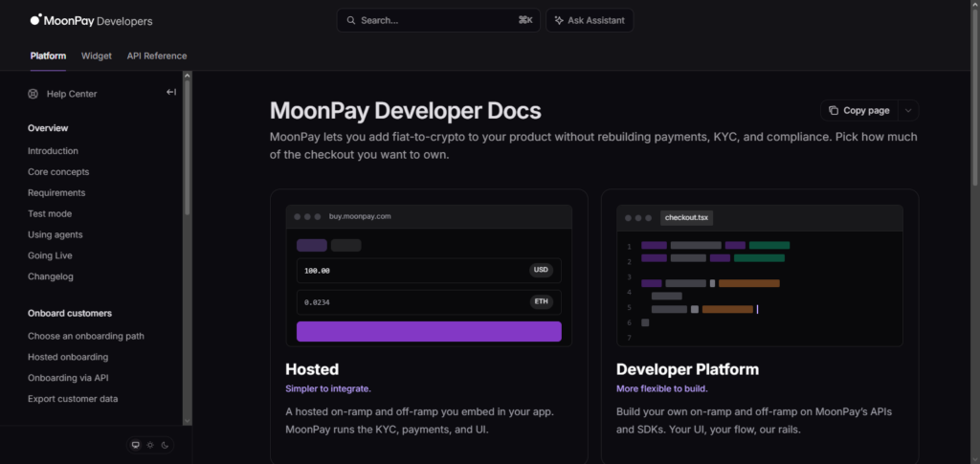Click the MoonPay Developer Docs heading
This screenshot has height=464, width=980.
click(405, 111)
